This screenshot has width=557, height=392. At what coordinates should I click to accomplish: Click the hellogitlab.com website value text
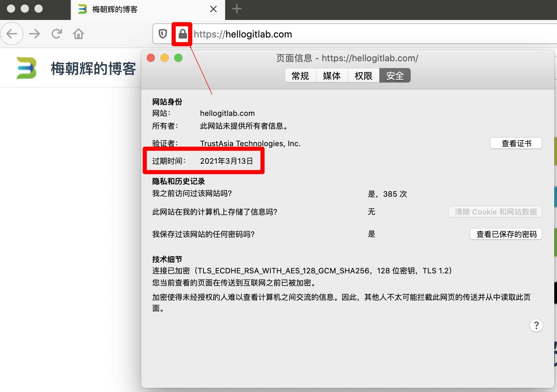pos(227,113)
